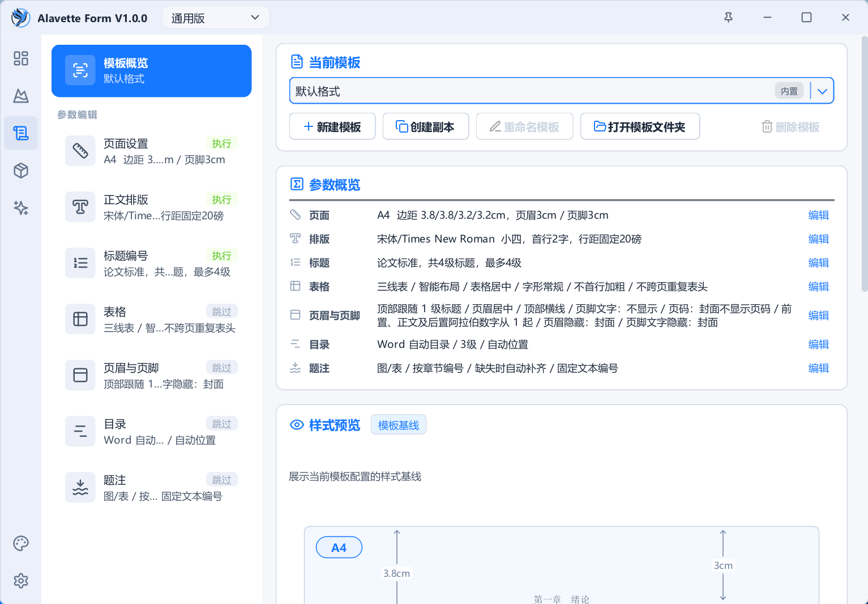Click 编辑 link for 目录 row
868x604 pixels.
pos(819,344)
